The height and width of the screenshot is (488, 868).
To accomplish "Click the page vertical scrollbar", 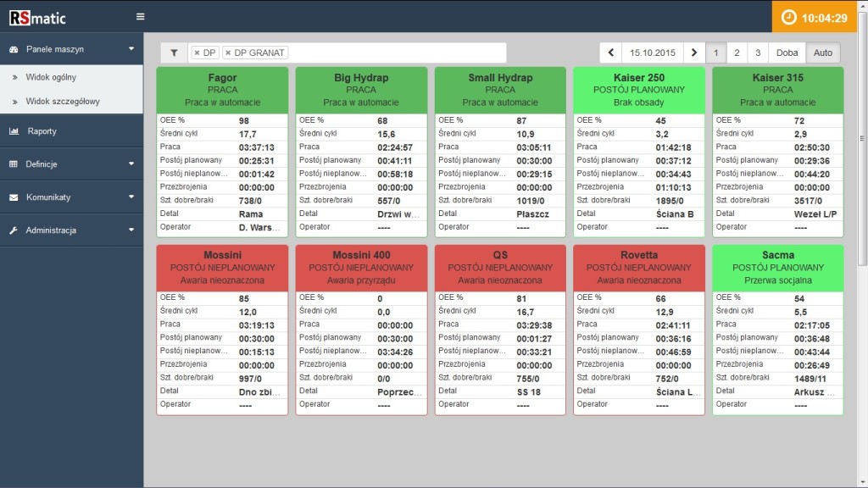I will pos(862,138).
